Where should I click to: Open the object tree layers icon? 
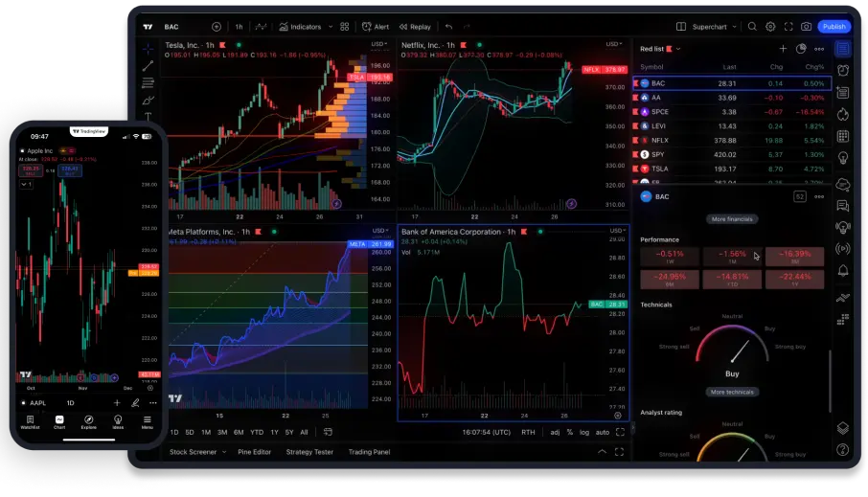pos(842,428)
